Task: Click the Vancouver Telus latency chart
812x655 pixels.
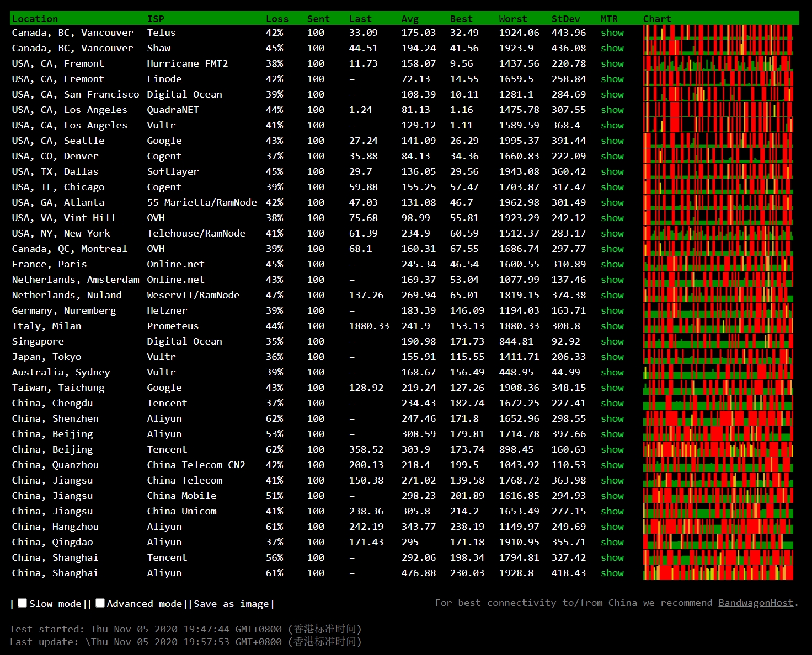Action: coord(718,33)
